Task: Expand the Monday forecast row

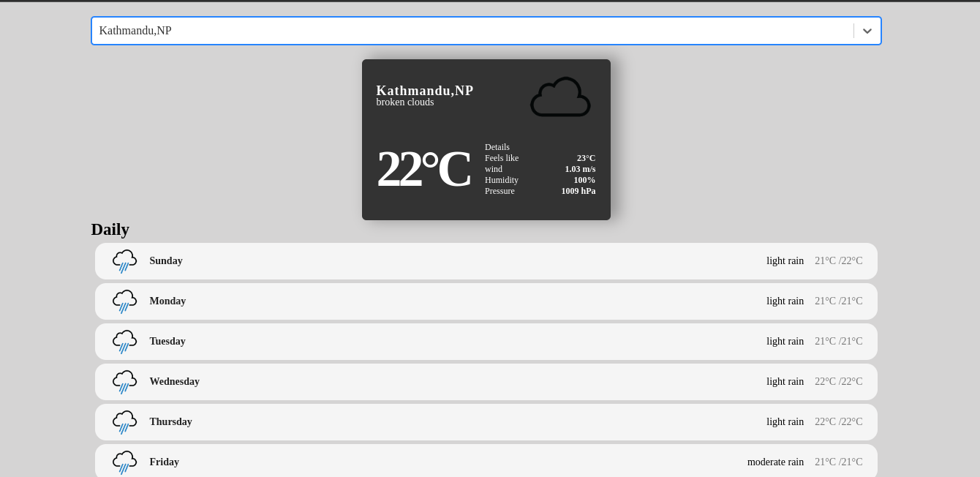Action: pyautogui.click(x=486, y=301)
